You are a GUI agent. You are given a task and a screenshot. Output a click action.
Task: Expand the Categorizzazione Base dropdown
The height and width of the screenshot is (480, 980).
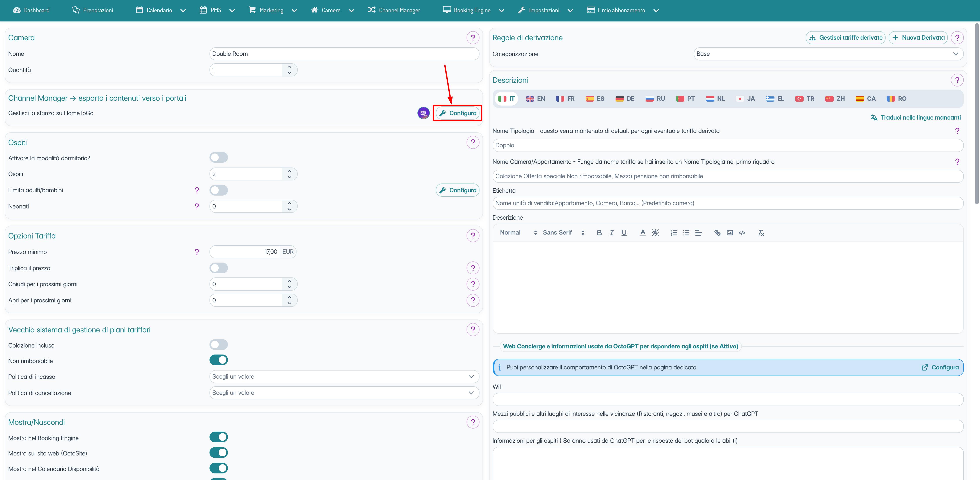pos(828,54)
